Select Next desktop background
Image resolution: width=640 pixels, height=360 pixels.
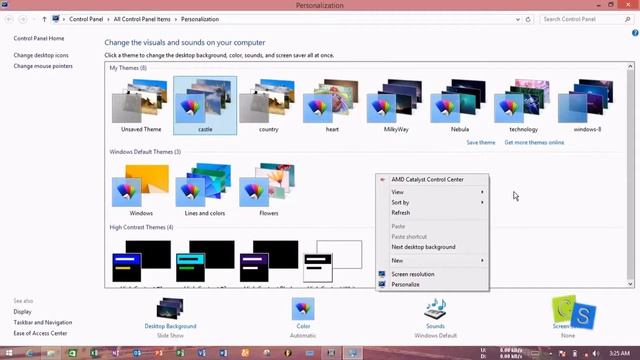click(432, 247)
